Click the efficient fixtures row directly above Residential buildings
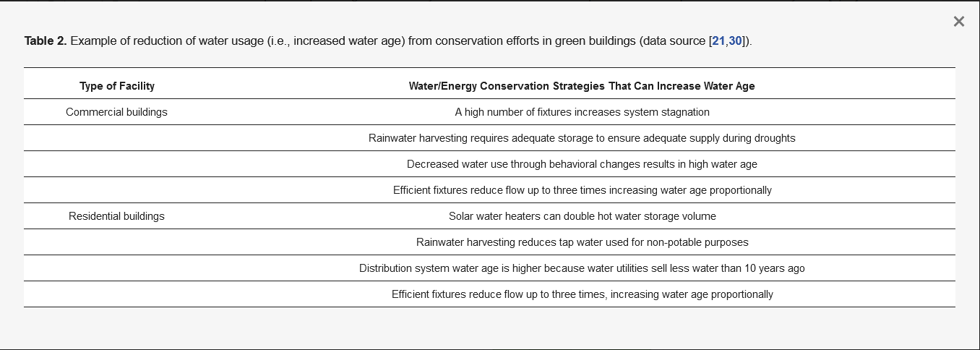980x350 pixels. click(582, 190)
